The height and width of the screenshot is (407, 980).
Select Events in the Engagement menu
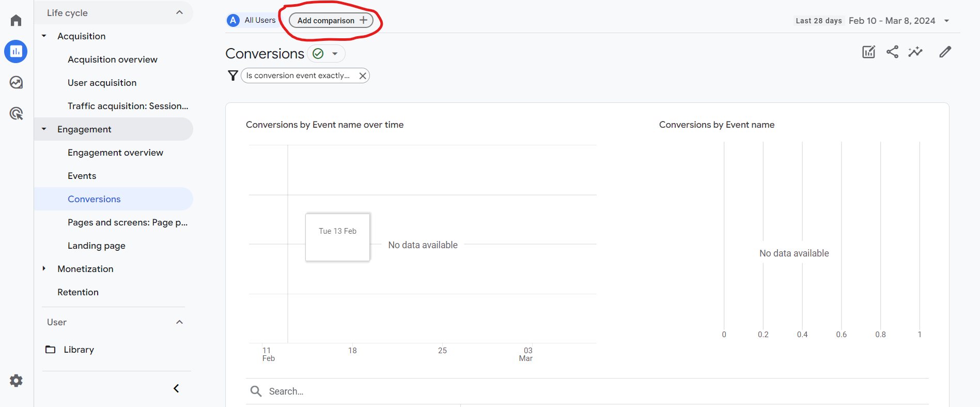click(82, 176)
